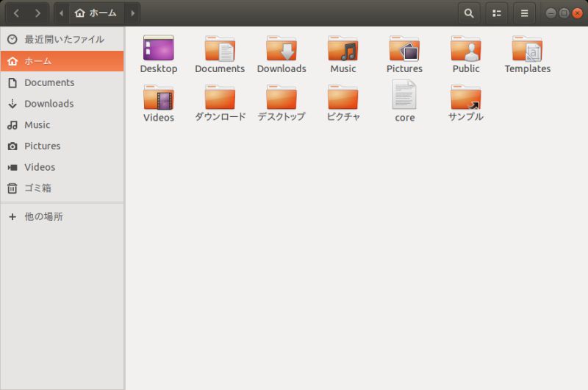Image resolution: width=588 pixels, height=390 pixels.
Task: Open Music in the sidebar
Action: [62, 124]
